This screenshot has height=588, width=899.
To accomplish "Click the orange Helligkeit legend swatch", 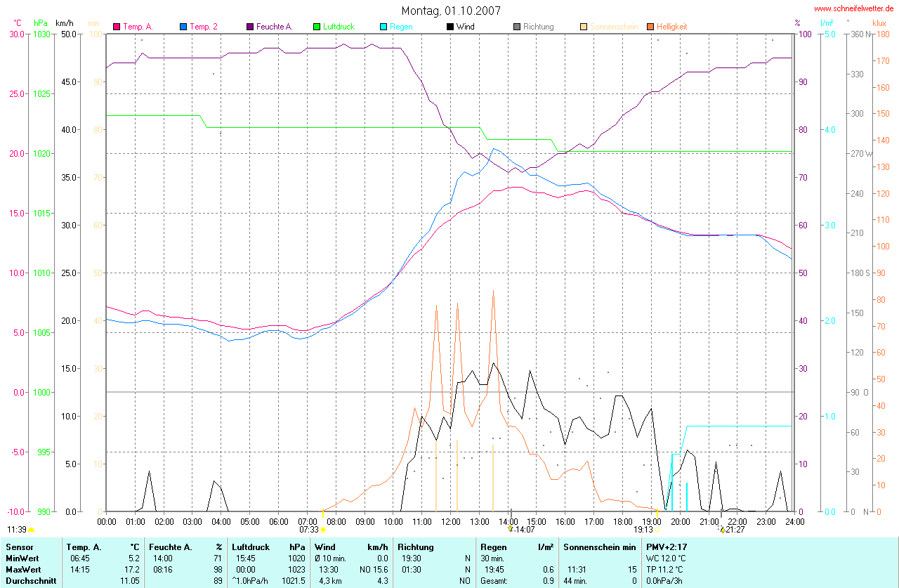I will [x=650, y=27].
